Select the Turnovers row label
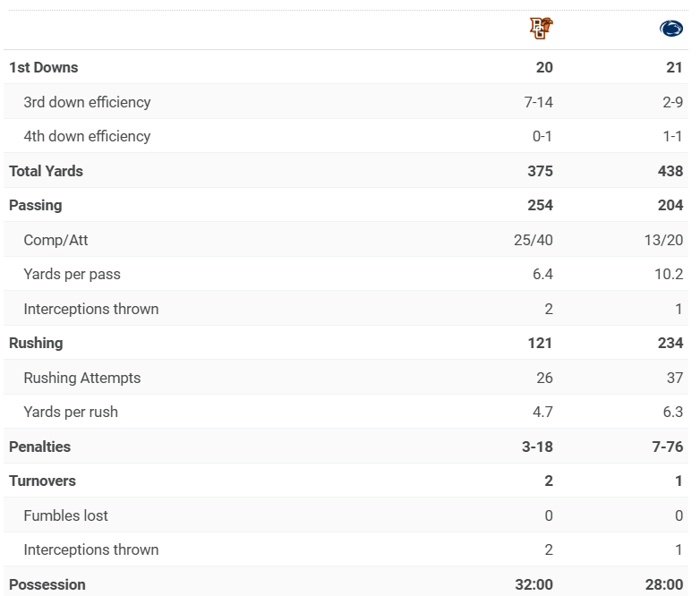This screenshot has height=596, width=700. (x=42, y=481)
